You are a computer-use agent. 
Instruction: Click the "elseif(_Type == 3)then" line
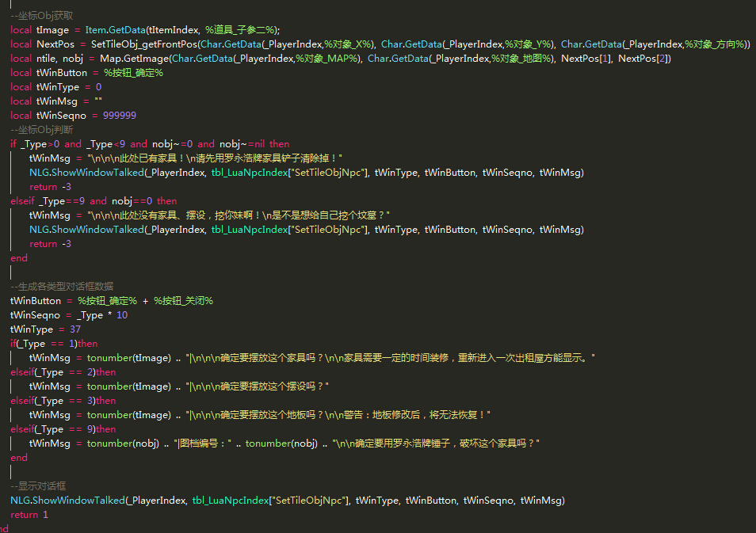(x=63, y=401)
